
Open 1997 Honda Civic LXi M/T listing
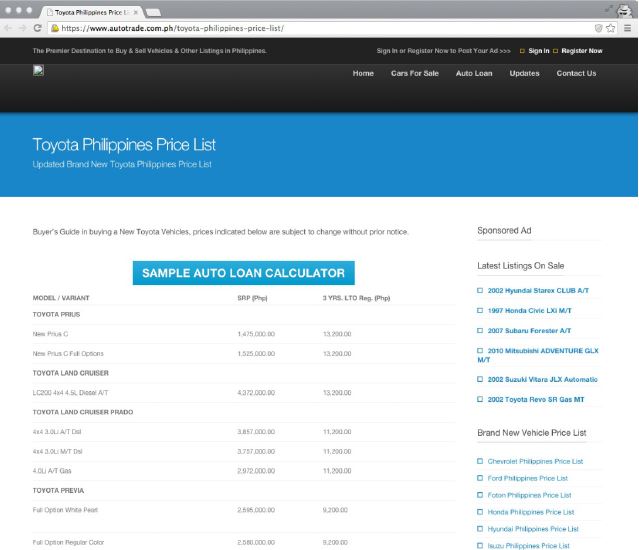(x=529, y=310)
